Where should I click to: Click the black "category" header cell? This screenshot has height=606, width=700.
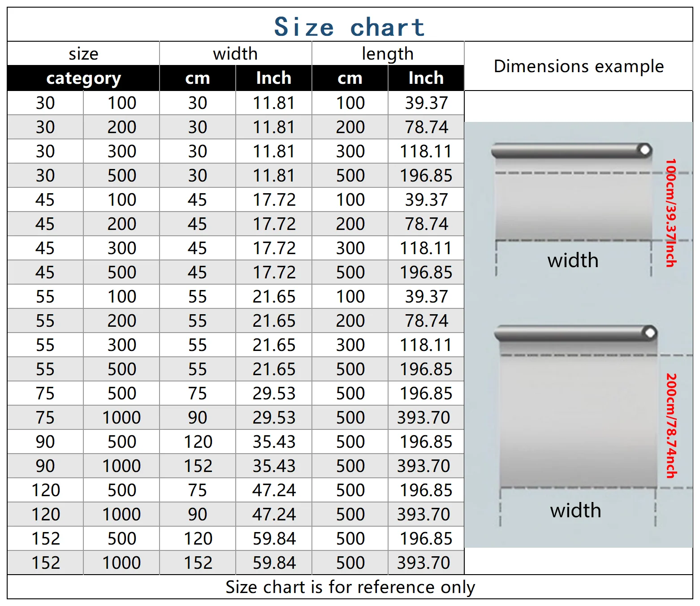(83, 78)
